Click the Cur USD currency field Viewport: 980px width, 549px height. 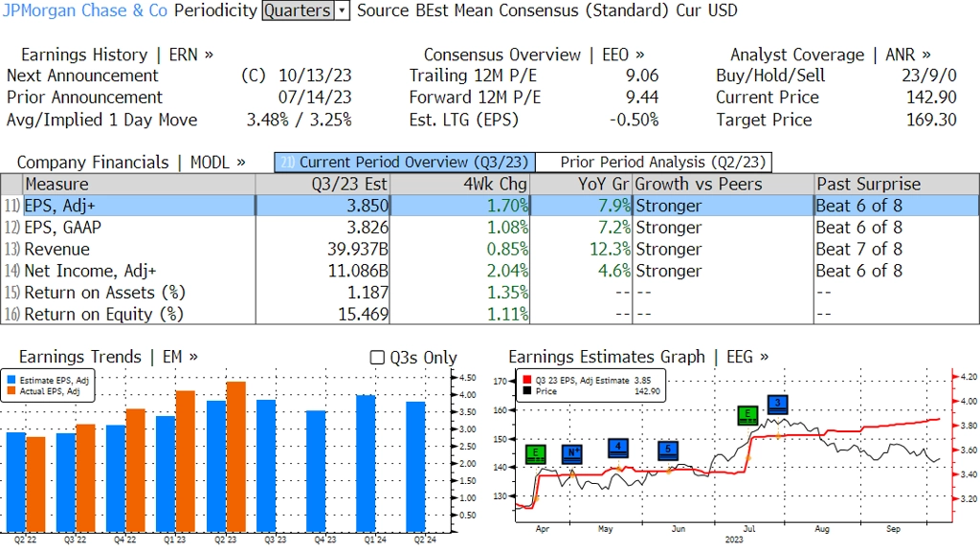coord(706,11)
